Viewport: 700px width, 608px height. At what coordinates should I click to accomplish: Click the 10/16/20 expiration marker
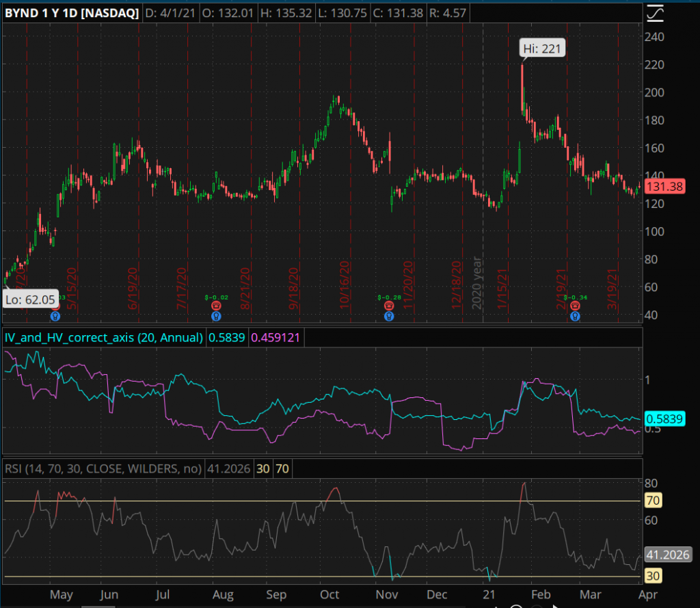coord(345,285)
